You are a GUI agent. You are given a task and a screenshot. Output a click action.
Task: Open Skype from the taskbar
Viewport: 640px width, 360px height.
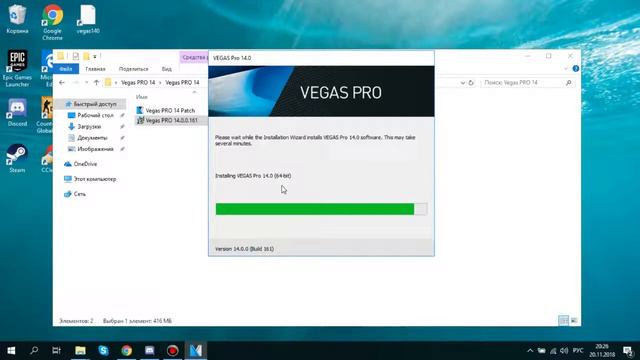click(103, 350)
